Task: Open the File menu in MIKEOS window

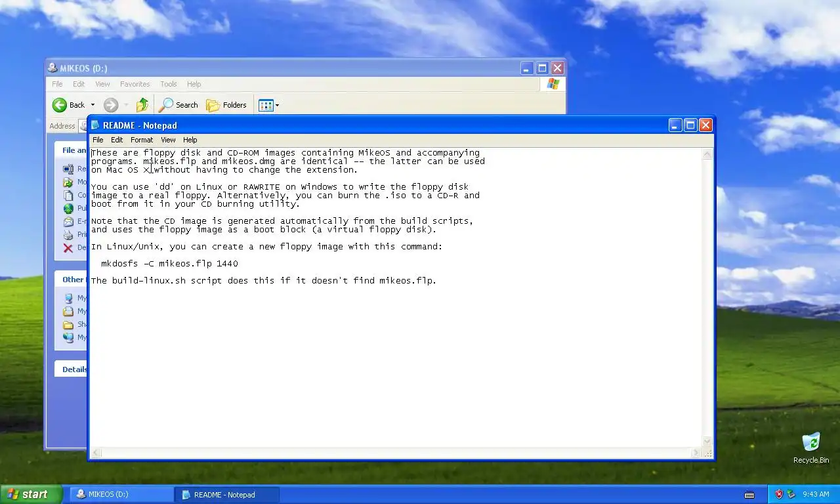Action: (x=57, y=84)
